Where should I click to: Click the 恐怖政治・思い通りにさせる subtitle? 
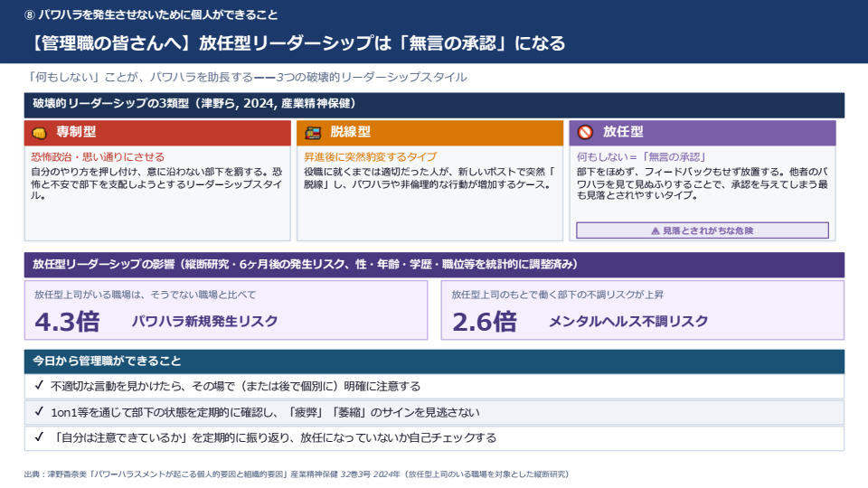(98, 157)
